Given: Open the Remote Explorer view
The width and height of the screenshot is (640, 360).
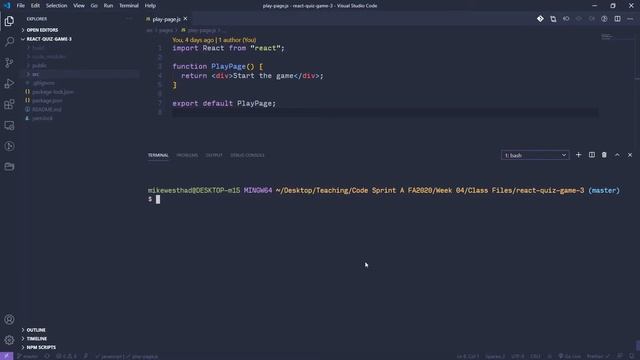Looking at the screenshot, I should 9,125.
